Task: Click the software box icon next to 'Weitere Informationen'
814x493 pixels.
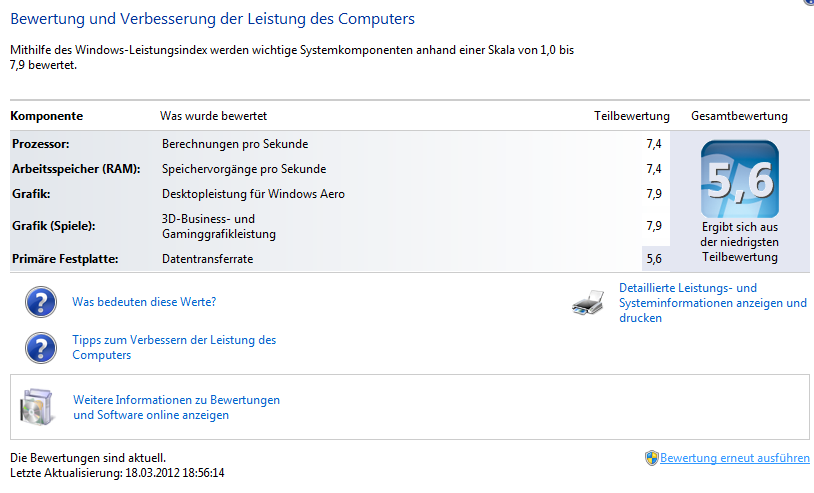Action: pyautogui.click(x=36, y=407)
